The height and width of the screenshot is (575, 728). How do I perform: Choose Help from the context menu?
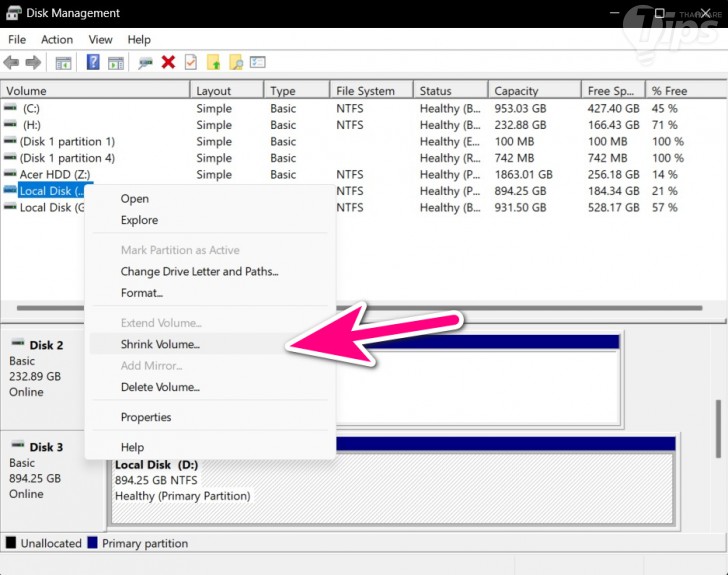coord(210,447)
